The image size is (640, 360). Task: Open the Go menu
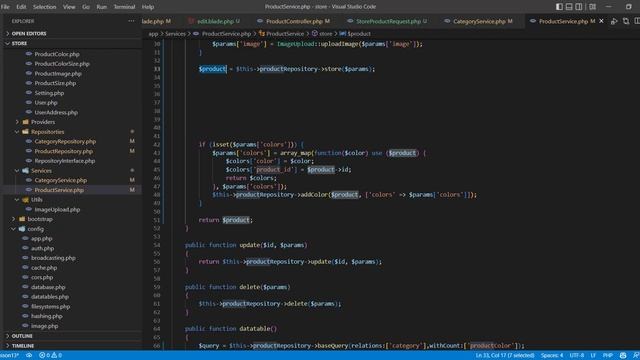click(86, 7)
